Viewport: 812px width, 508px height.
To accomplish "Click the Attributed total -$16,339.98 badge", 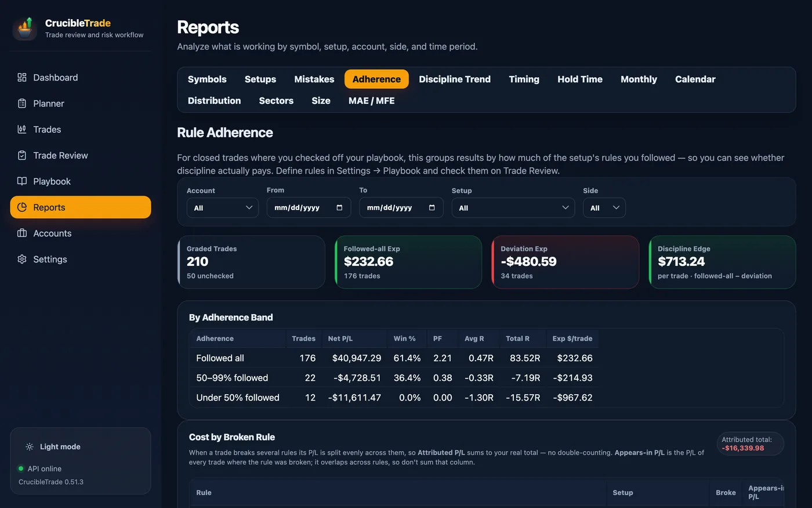I will point(750,444).
